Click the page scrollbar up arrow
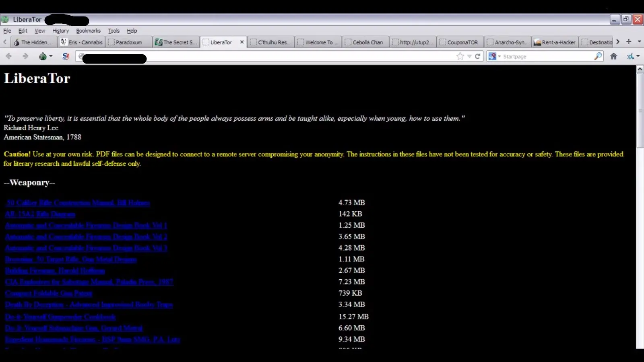 click(640, 69)
